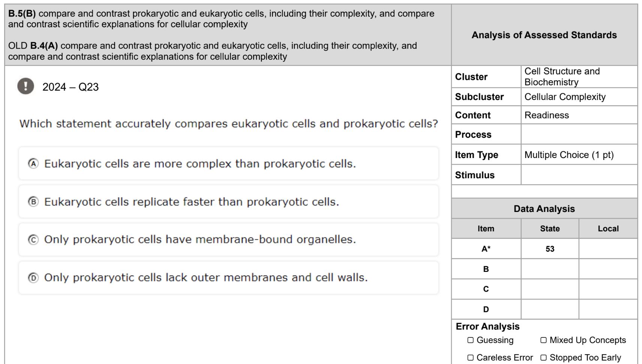Click the Data Analysis header
642x364 pixels.
click(x=544, y=209)
